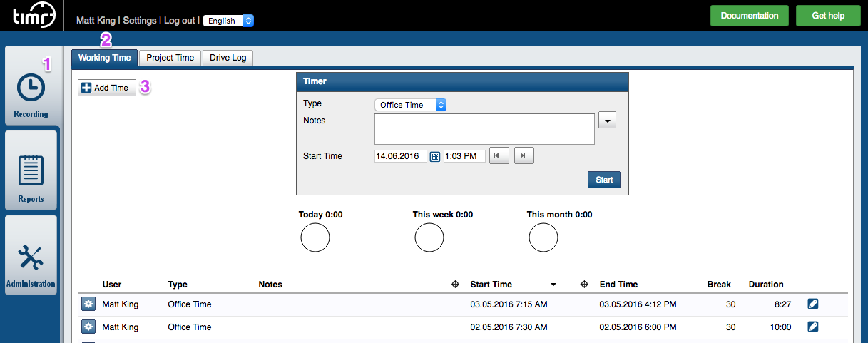
Task: Jump start time to previous entry end
Action: pyautogui.click(x=499, y=156)
